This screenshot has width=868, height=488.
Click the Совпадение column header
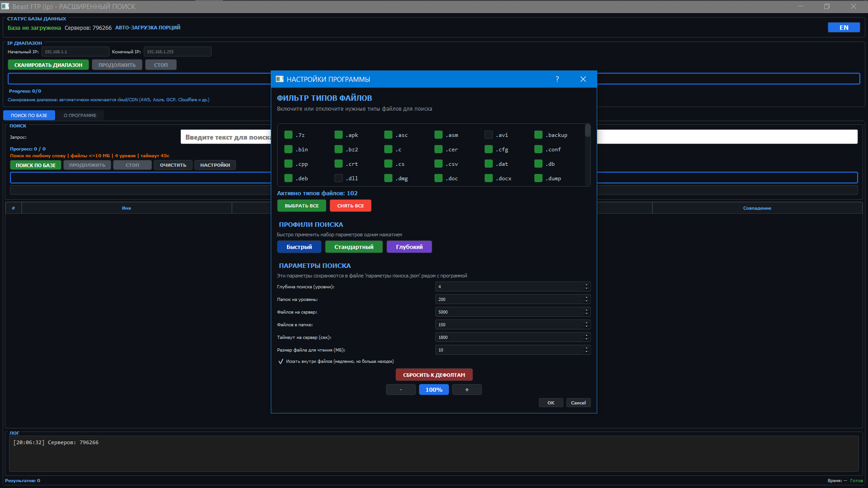click(757, 208)
